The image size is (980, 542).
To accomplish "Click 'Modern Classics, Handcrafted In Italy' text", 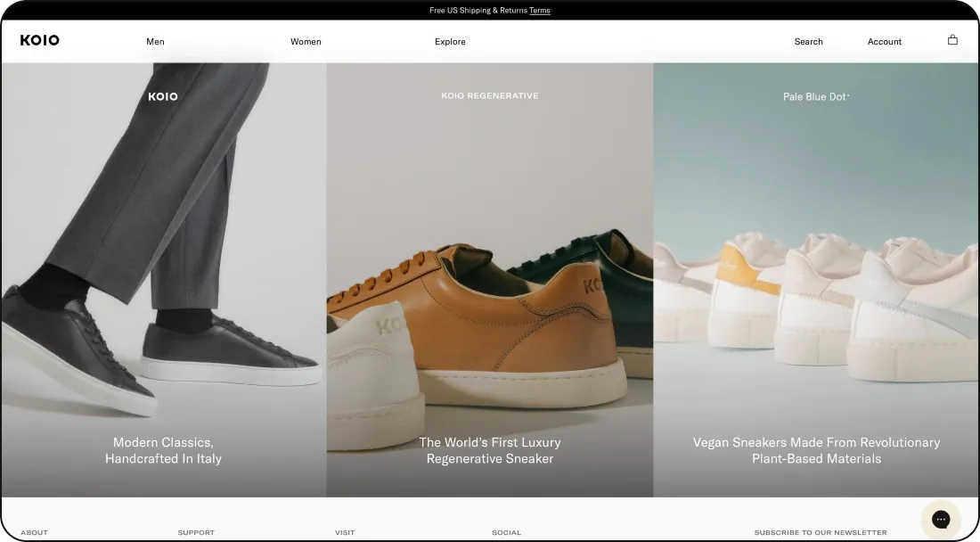I will point(163,450).
